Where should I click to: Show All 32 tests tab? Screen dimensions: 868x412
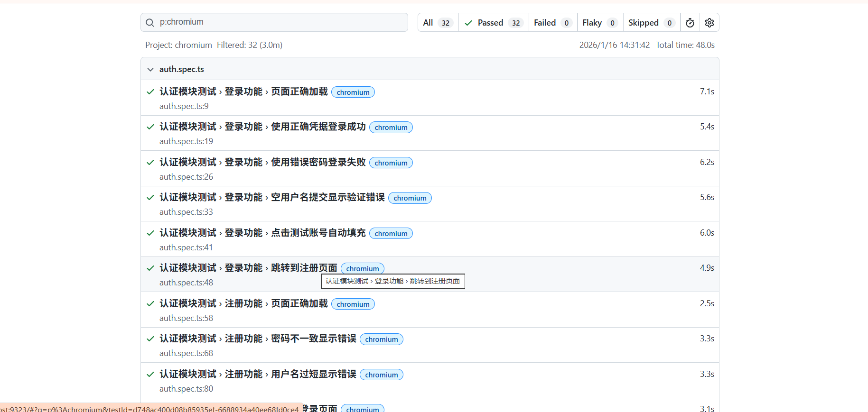[x=438, y=23]
